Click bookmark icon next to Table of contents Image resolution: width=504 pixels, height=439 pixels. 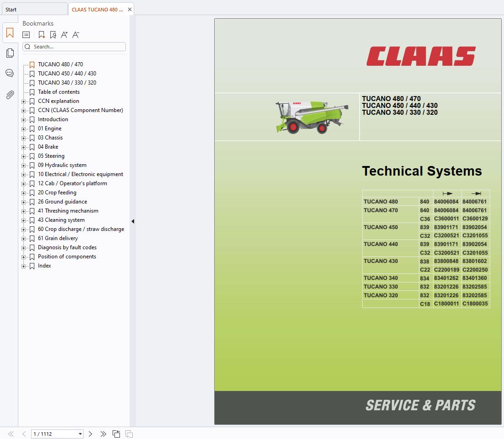click(32, 92)
